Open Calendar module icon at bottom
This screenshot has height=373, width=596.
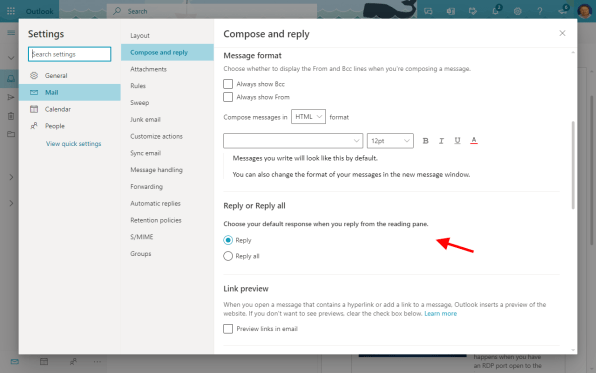[44, 361]
